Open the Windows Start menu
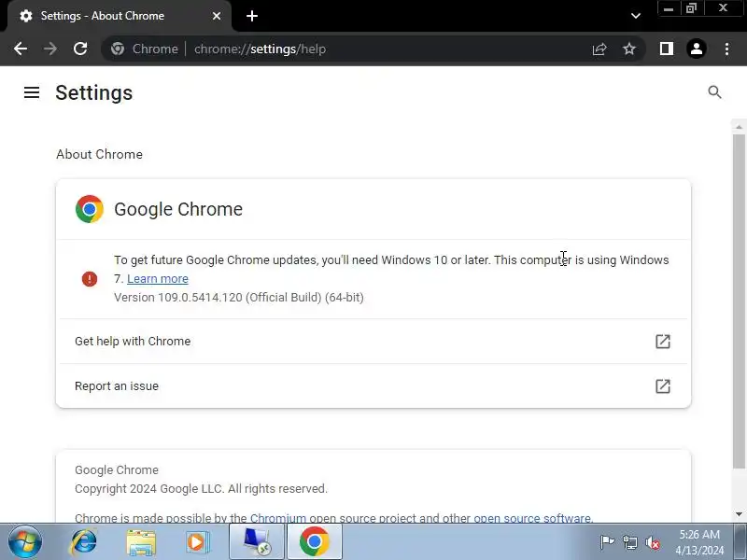The width and height of the screenshot is (747, 560). pyautogui.click(x=25, y=542)
